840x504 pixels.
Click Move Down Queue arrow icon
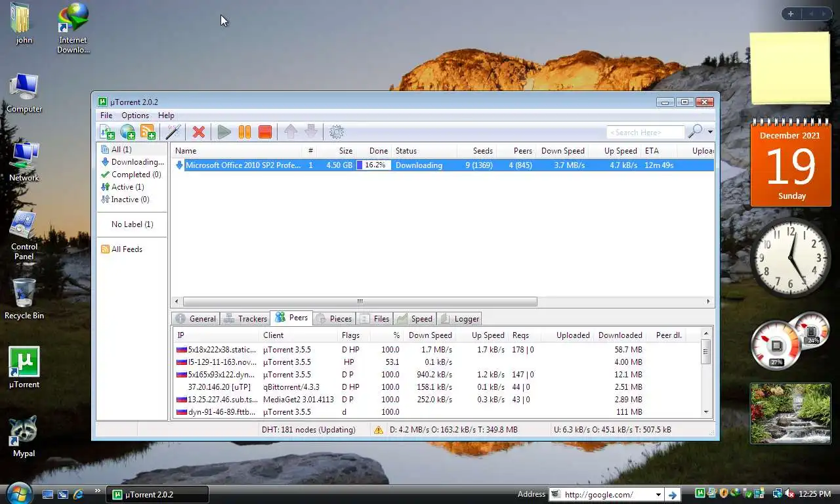pos(311,132)
